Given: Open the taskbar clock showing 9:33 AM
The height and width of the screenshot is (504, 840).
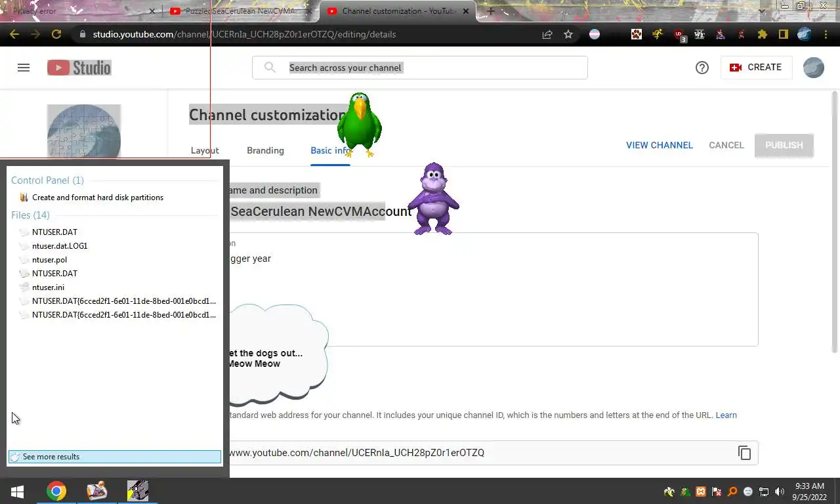Looking at the screenshot, I should coord(809,492).
